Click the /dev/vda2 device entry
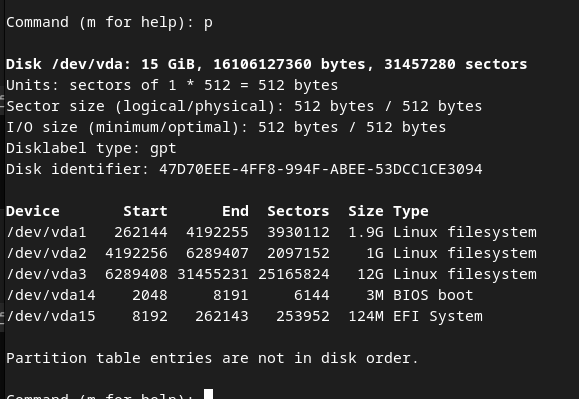This screenshot has width=579, height=399. click(47, 253)
